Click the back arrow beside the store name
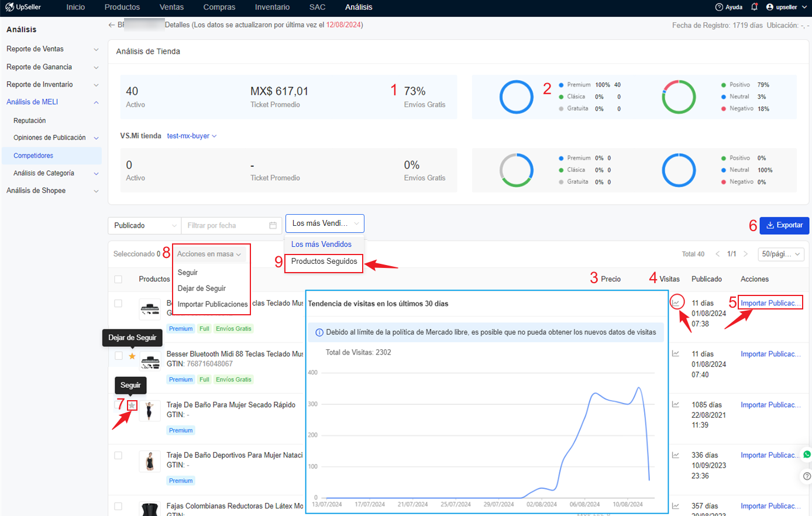812x516 pixels. 111,25
